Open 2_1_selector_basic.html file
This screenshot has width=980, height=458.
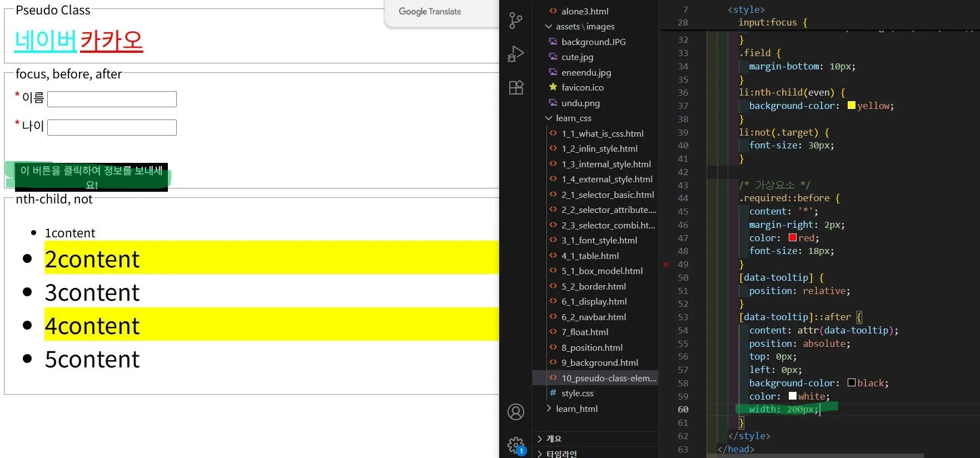coord(608,195)
